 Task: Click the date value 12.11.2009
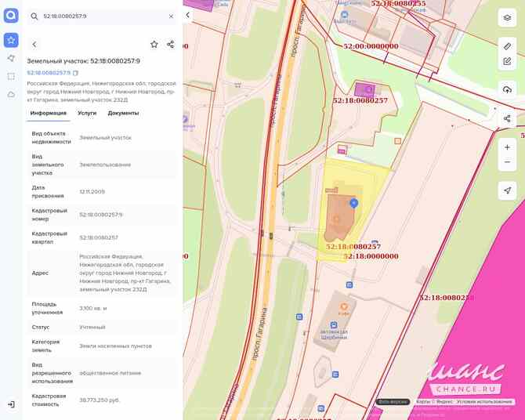pos(92,191)
